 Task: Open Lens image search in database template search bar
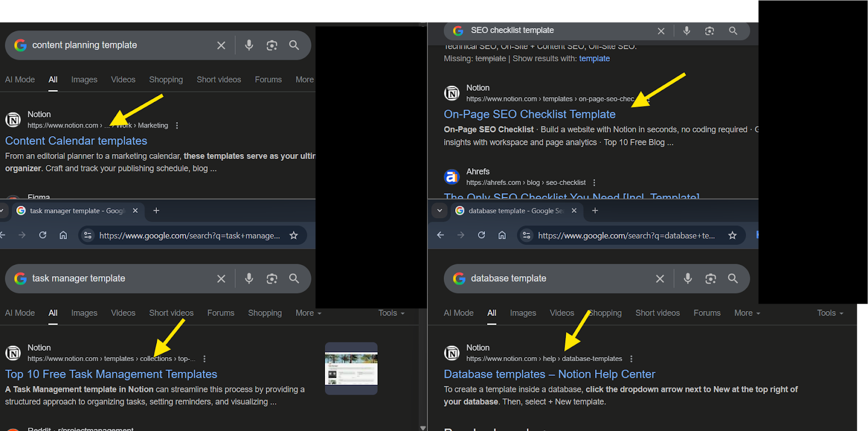[711, 278]
